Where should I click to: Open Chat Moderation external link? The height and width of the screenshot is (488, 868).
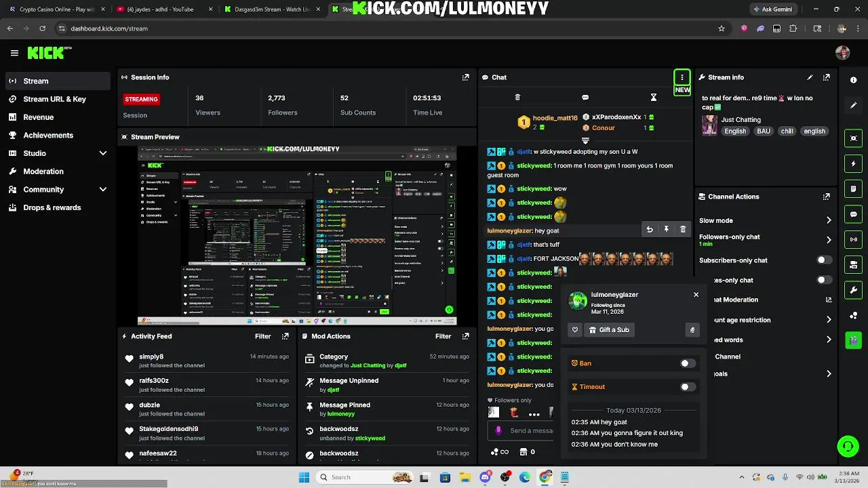tap(829, 300)
